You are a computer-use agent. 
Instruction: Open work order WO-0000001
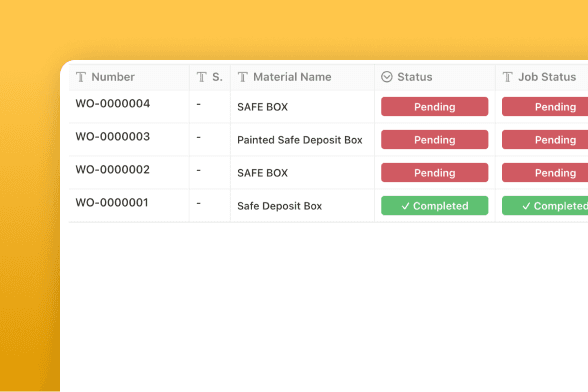(112, 203)
